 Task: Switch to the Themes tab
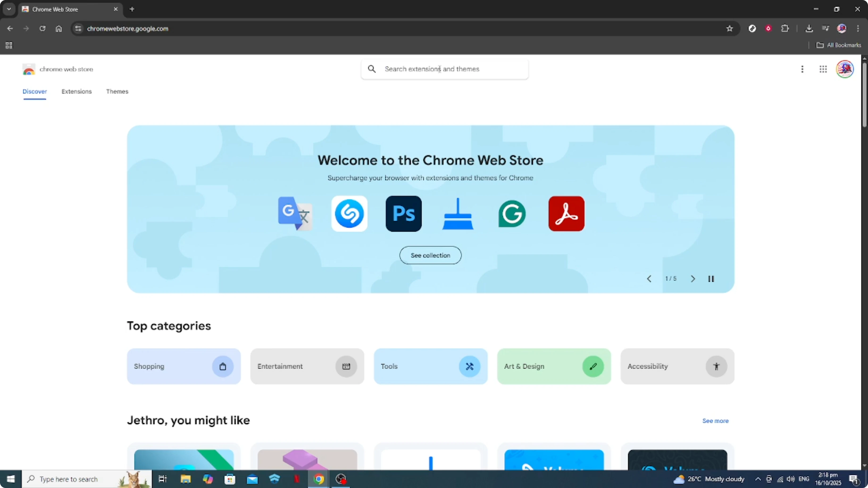117,91
